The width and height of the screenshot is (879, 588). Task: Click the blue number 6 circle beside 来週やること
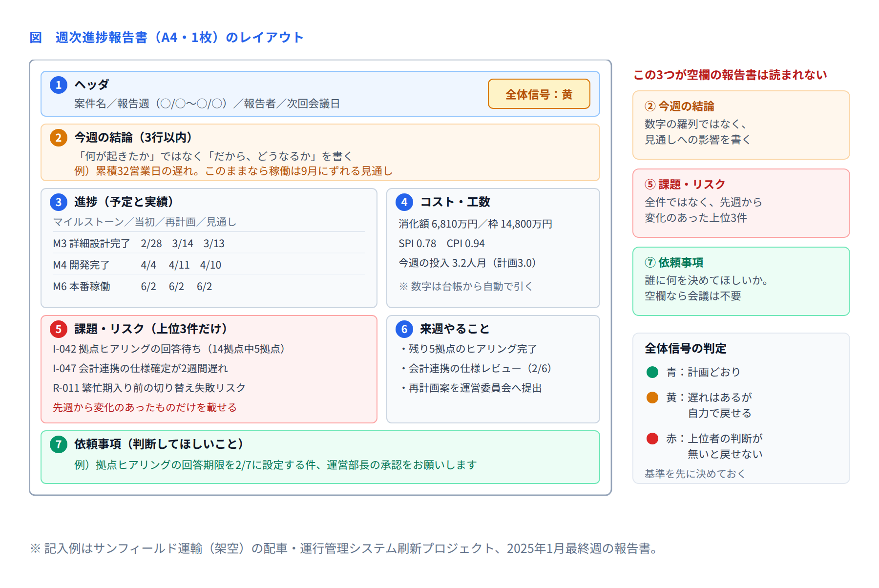(x=404, y=329)
